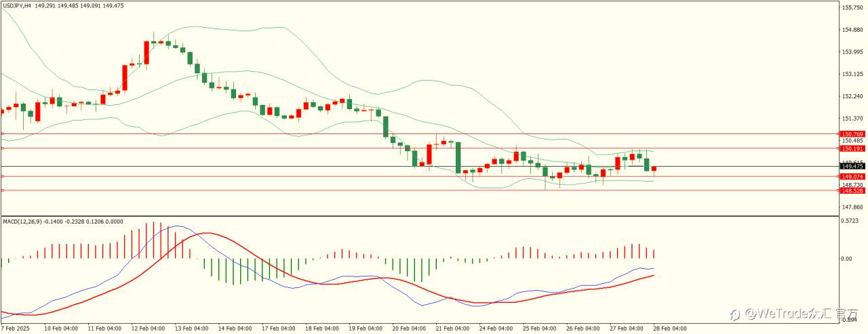The width and height of the screenshot is (868, 334).
Task: Click the 154.884 price axis label
Action: point(852,30)
